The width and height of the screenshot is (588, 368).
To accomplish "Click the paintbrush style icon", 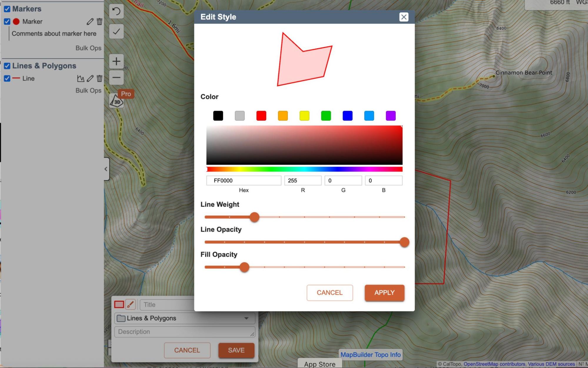I will click(130, 304).
